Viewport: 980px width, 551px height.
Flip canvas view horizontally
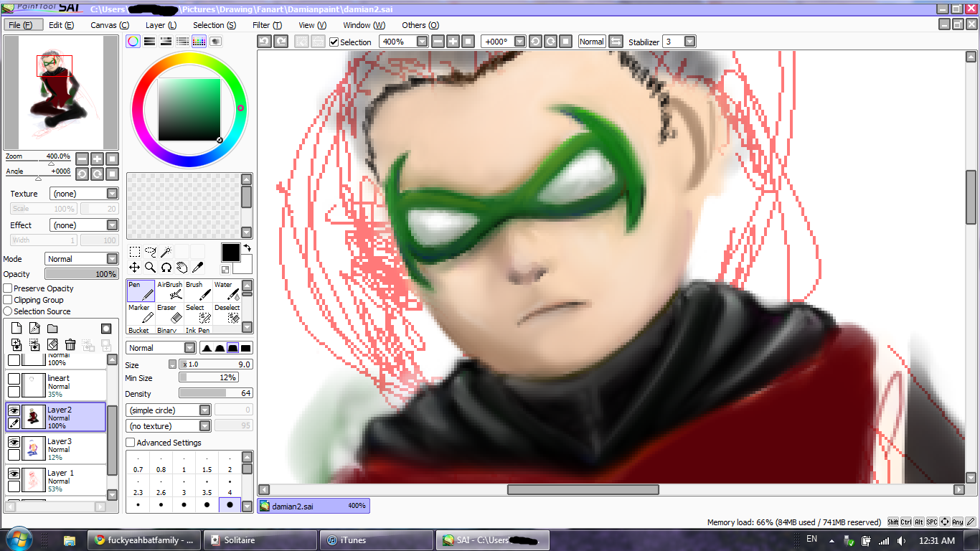pos(616,42)
